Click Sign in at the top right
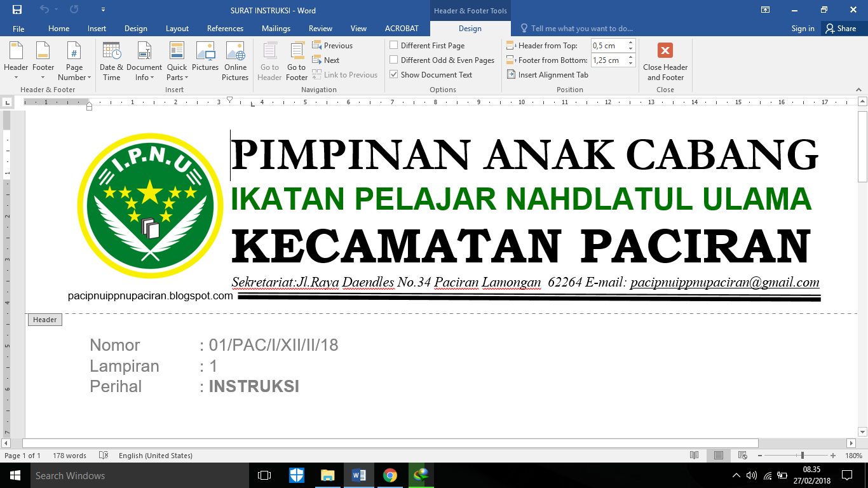The height and width of the screenshot is (488, 868). (x=803, y=29)
